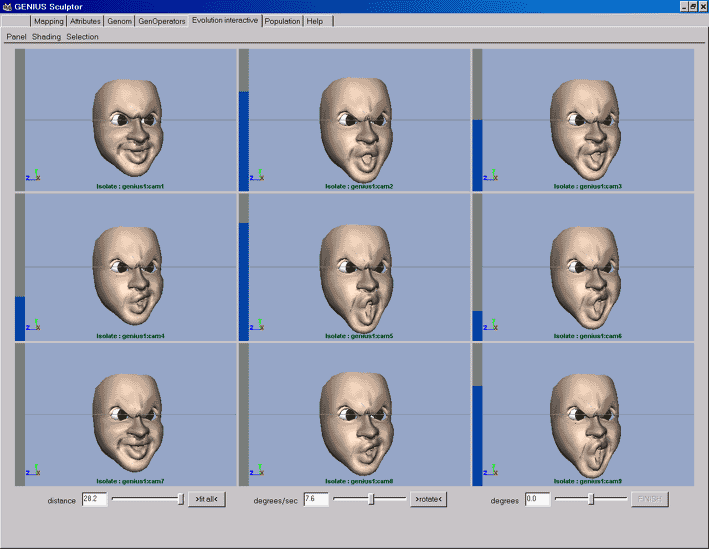
Task: Click the fitness bar beside cam7 view
Action: (x=20, y=414)
